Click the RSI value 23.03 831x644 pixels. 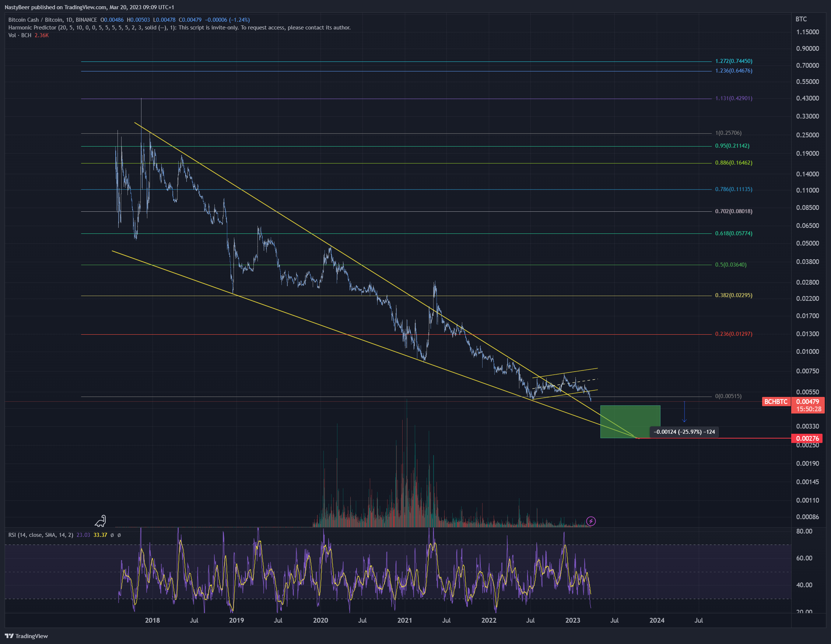click(83, 535)
